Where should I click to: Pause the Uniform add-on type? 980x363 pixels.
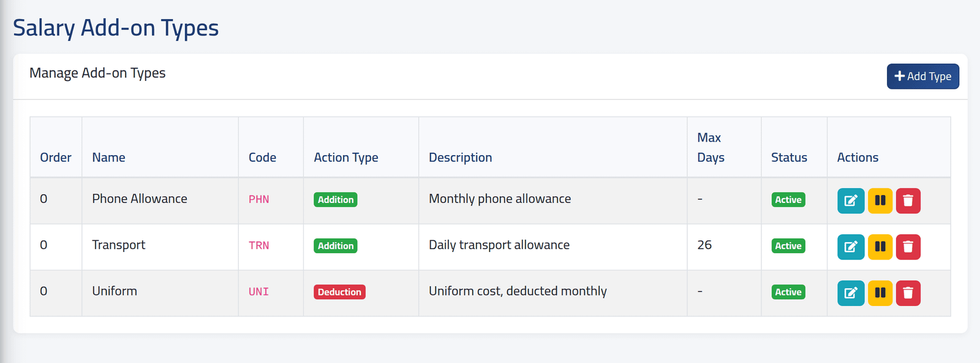pyautogui.click(x=880, y=292)
